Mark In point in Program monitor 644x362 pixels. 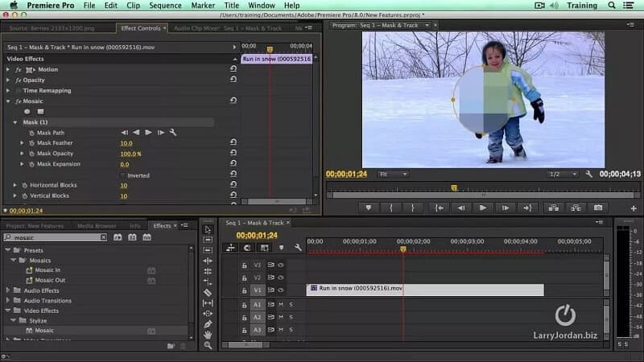point(390,208)
